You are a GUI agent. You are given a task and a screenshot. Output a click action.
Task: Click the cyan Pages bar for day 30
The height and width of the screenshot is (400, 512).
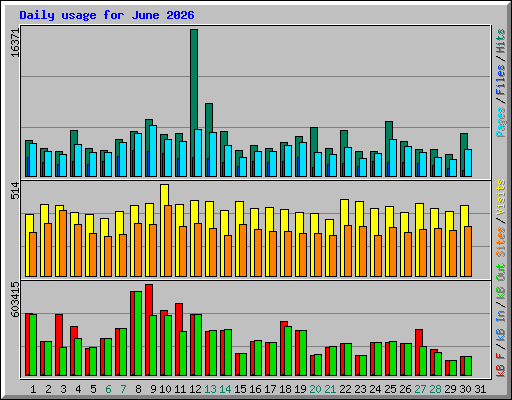pos(468,163)
